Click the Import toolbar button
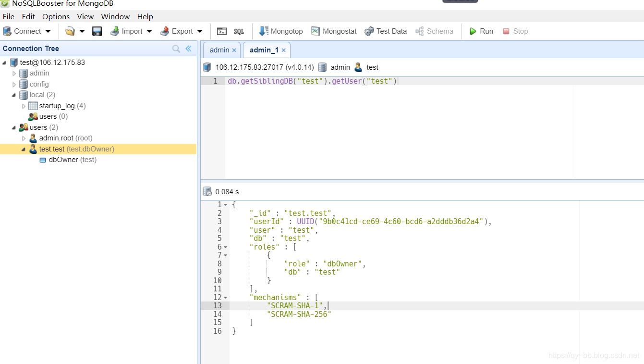 (127, 31)
